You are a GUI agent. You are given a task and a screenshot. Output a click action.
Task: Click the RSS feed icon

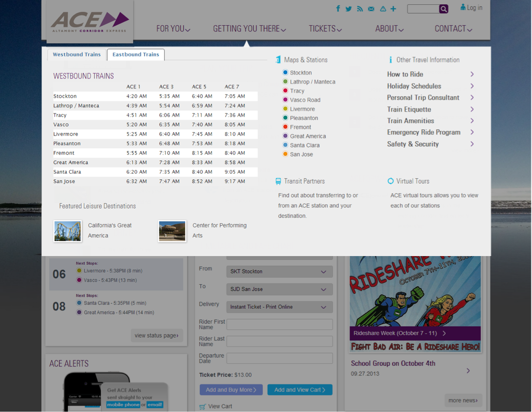click(360, 9)
